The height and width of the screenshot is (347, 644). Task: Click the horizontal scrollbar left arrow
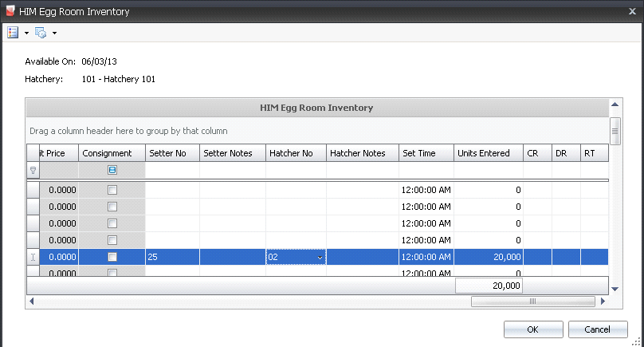pyautogui.click(x=32, y=302)
